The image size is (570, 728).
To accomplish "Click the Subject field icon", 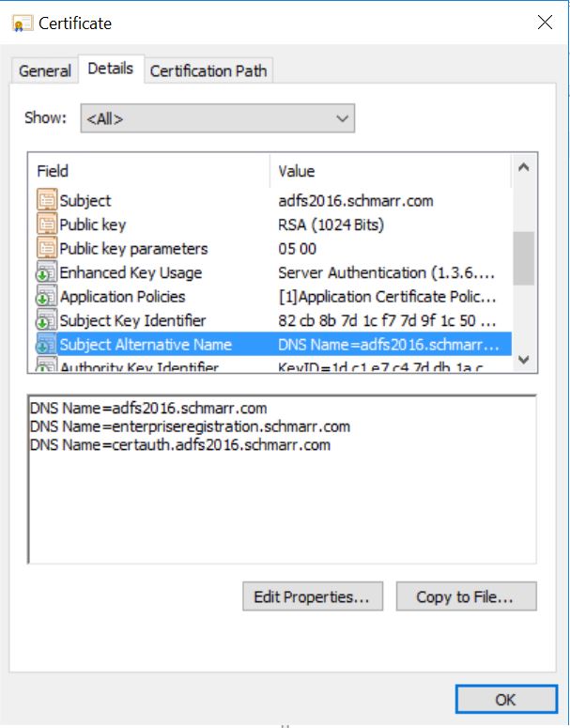I will pos(46,200).
